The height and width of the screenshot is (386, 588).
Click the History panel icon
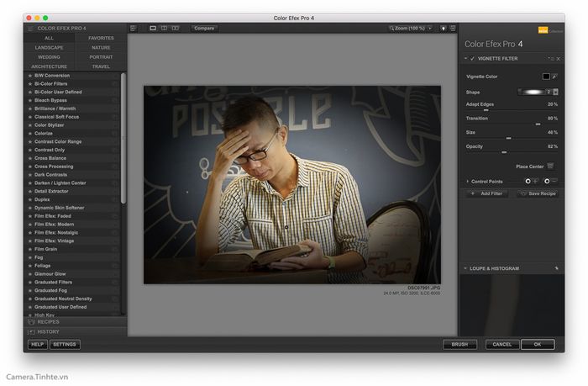[x=32, y=332]
